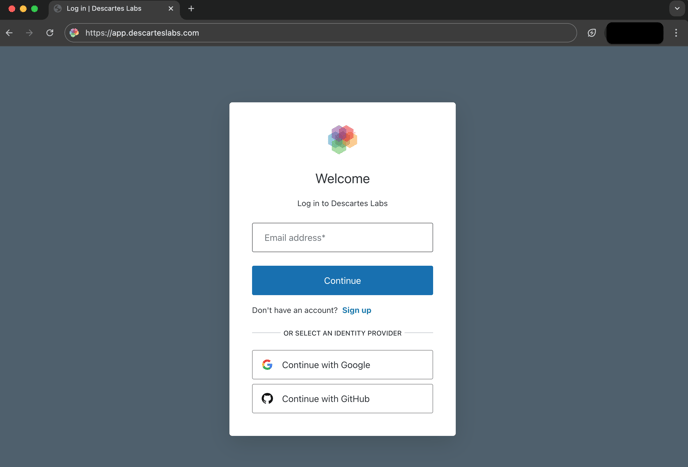Screen dimensions: 688x467
Task: Click the Descartes Labs hexagon logo
Action: [342, 139]
